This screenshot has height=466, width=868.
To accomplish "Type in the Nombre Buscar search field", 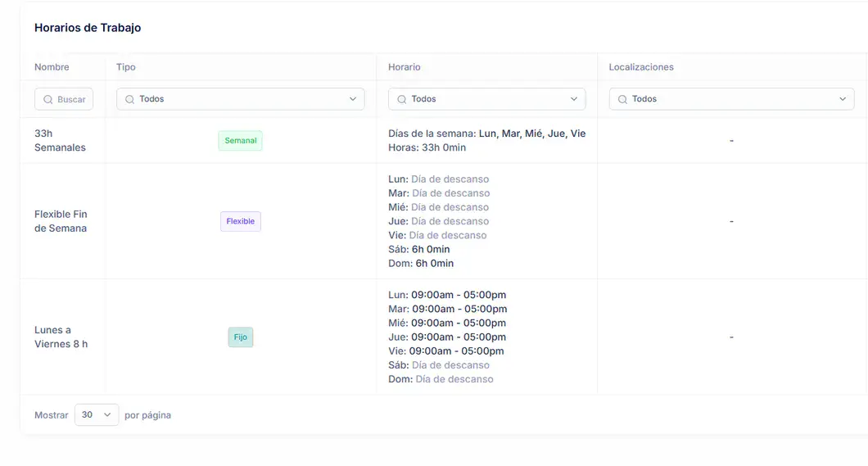I will pyautogui.click(x=70, y=99).
